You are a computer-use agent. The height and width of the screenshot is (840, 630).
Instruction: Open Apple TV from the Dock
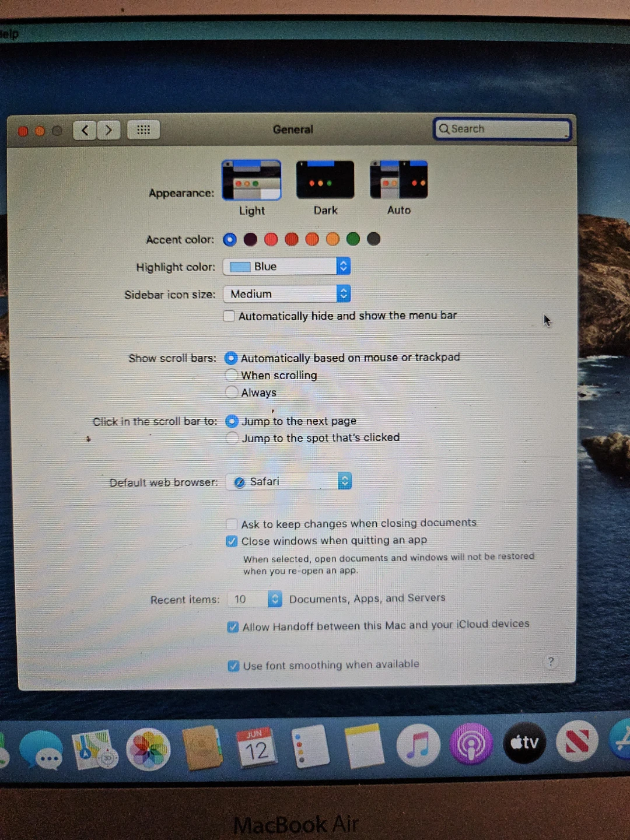pos(524,743)
